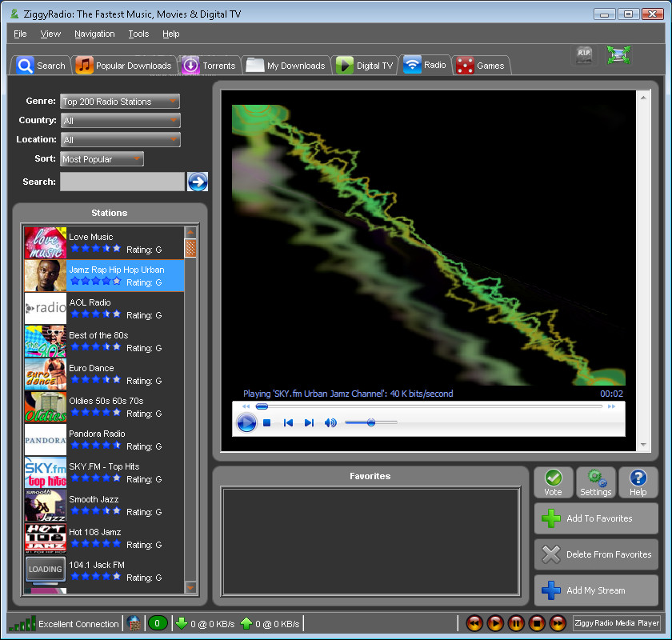
Task: Switch to the Digital TV tab
Action: pyautogui.click(x=365, y=66)
